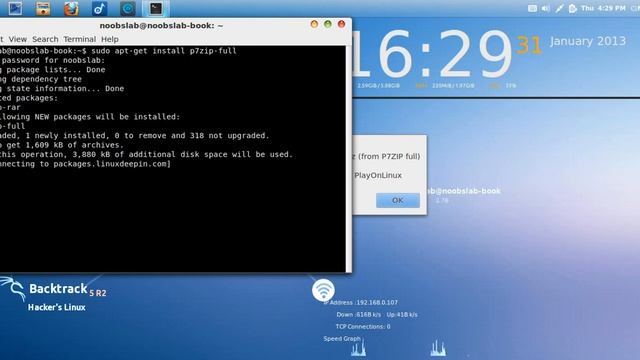
Task: Click the '(from P7ZIP full)' dialog text
Action: click(389, 156)
